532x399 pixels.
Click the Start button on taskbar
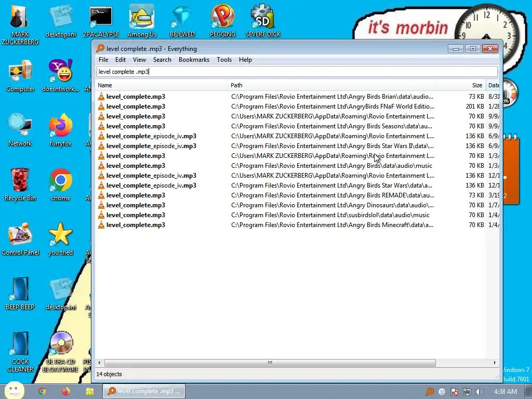[14, 391]
